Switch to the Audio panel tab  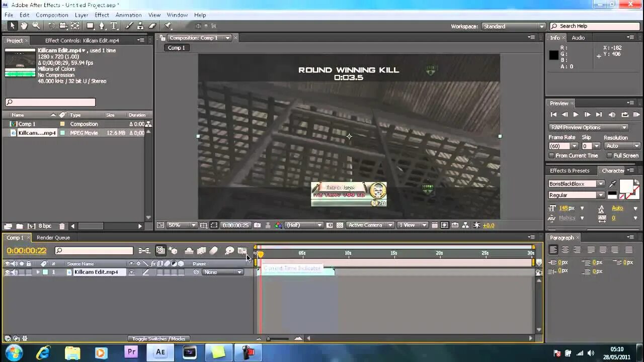(578, 38)
